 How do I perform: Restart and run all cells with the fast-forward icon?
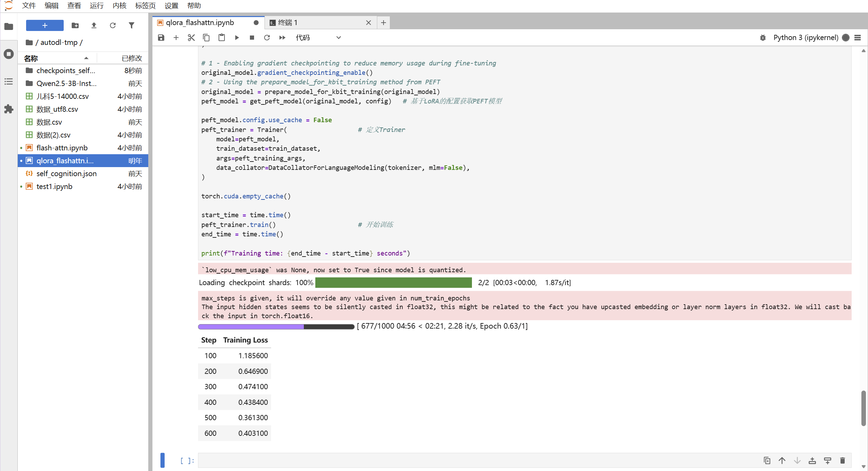(x=282, y=38)
